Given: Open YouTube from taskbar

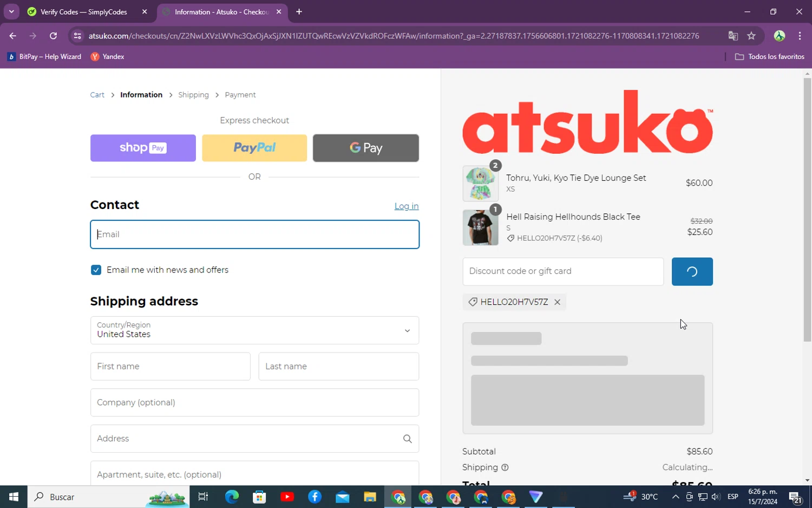Looking at the screenshot, I should pyautogui.click(x=287, y=497).
